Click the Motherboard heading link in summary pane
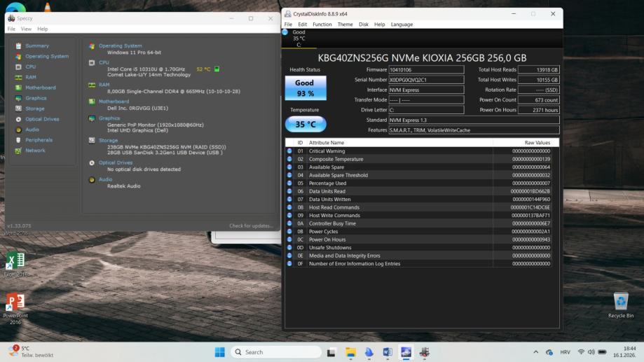 click(x=114, y=102)
